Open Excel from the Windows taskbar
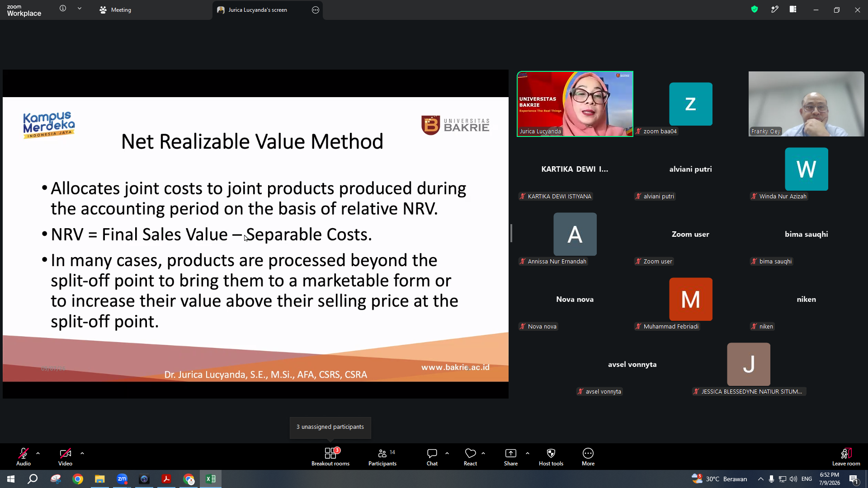The width and height of the screenshot is (868, 488). (211, 479)
